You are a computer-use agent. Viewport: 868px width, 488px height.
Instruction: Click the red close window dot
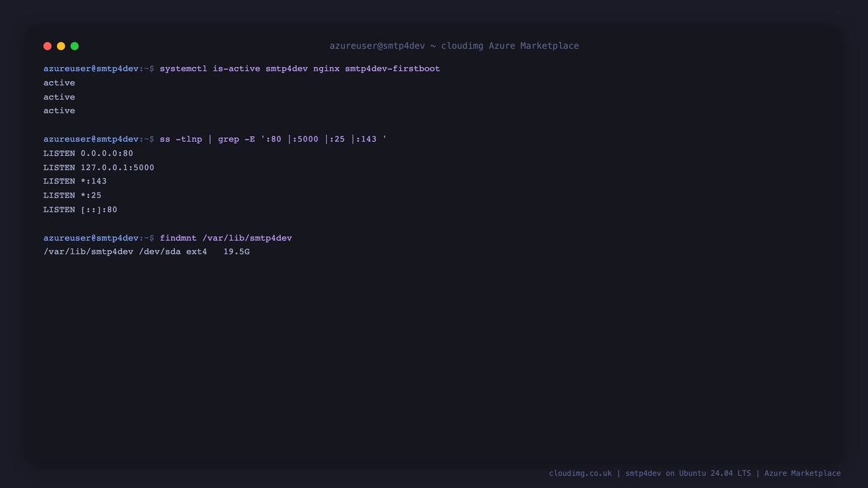[x=47, y=46]
